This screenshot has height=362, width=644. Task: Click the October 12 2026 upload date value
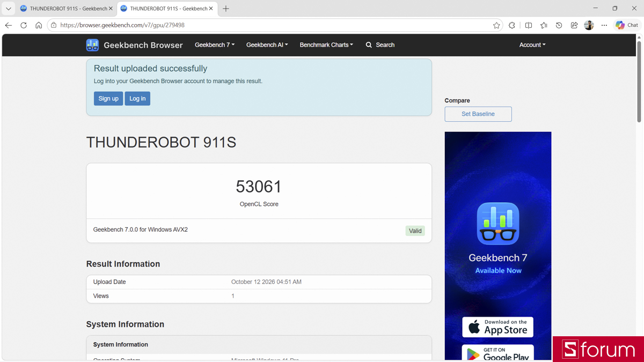(266, 282)
